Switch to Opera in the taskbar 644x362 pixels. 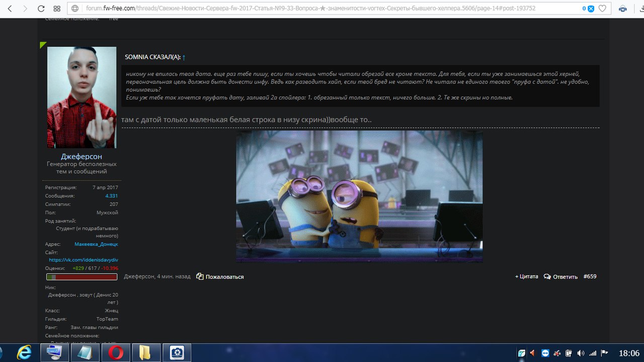(x=116, y=352)
